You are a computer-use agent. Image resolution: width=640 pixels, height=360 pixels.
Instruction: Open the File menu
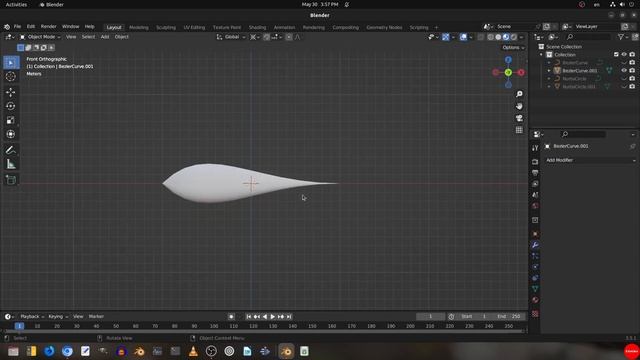point(17,27)
